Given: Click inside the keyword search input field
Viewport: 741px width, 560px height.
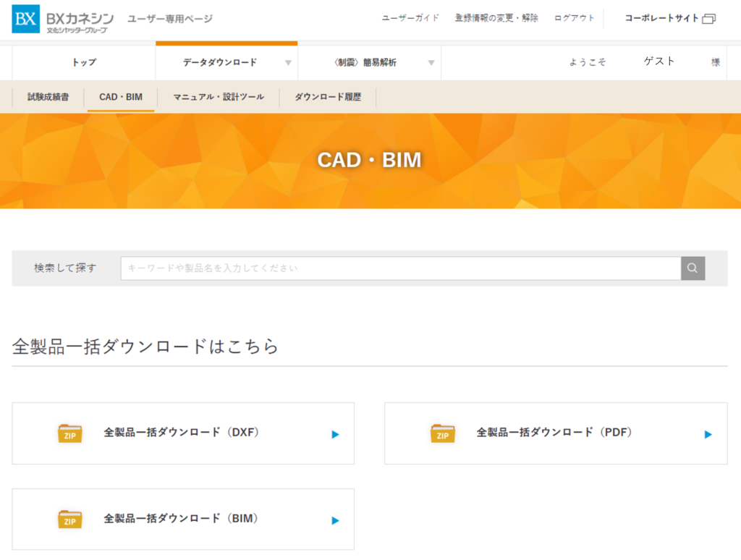Looking at the screenshot, I should click(398, 268).
